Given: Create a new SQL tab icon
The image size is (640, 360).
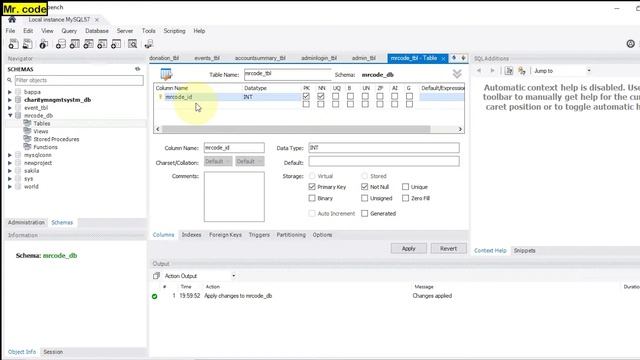Looking at the screenshot, I should [x=13, y=44].
